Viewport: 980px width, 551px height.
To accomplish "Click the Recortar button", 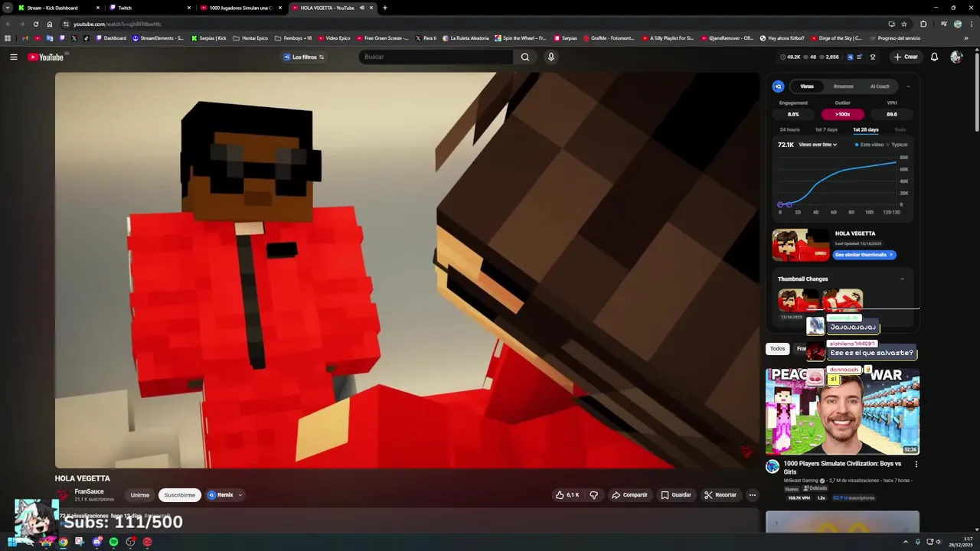I will (x=720, y=495).
